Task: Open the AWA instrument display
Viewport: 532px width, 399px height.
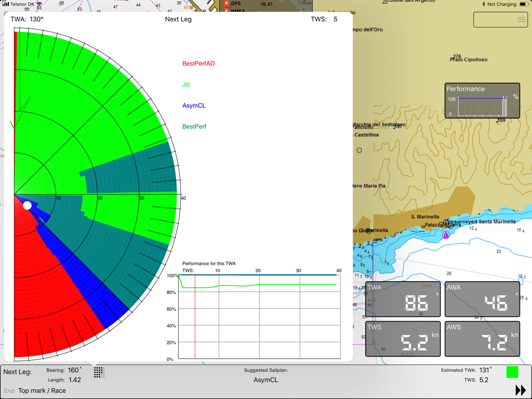Action: 482,299
